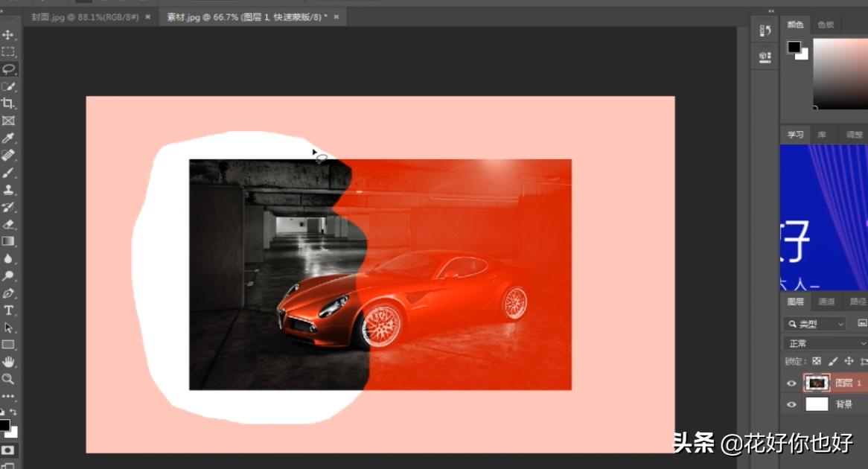The image size is (868, 469).
Task: Hide the 图层 1 layer eye
Action: coord(791,383)
